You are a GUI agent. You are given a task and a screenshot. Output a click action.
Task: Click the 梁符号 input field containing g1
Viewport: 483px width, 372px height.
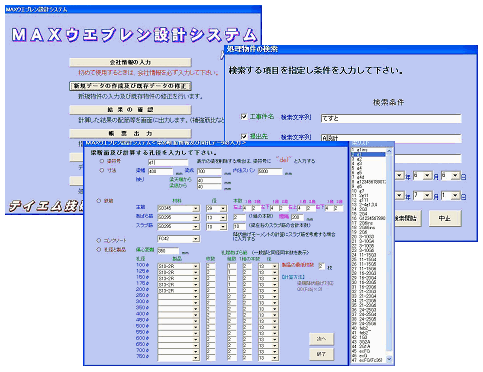click(x=168, y=162)
